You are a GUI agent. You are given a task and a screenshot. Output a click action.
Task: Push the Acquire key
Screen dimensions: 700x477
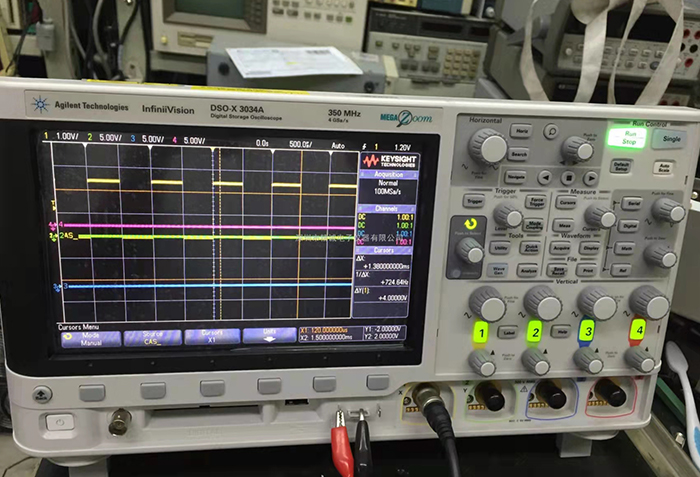(x=561, y=247)
